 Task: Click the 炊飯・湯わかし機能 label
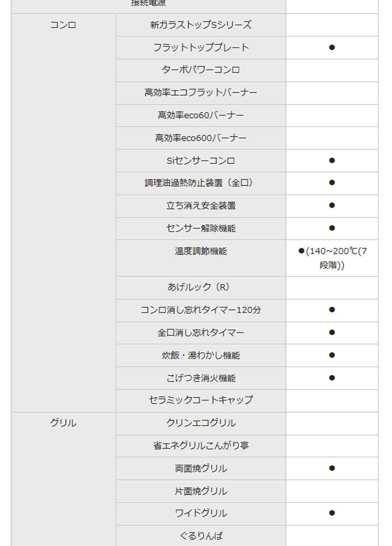click(x=201, y=355)
